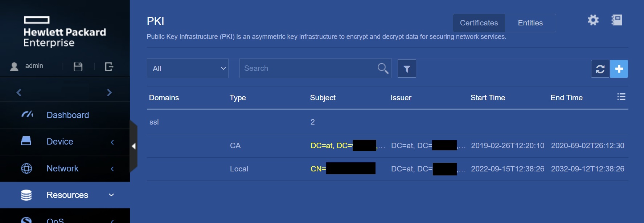Screen dimensions: 644x223
Task: Click the left navigation arrow in sidebar
Action: point(19,93)
